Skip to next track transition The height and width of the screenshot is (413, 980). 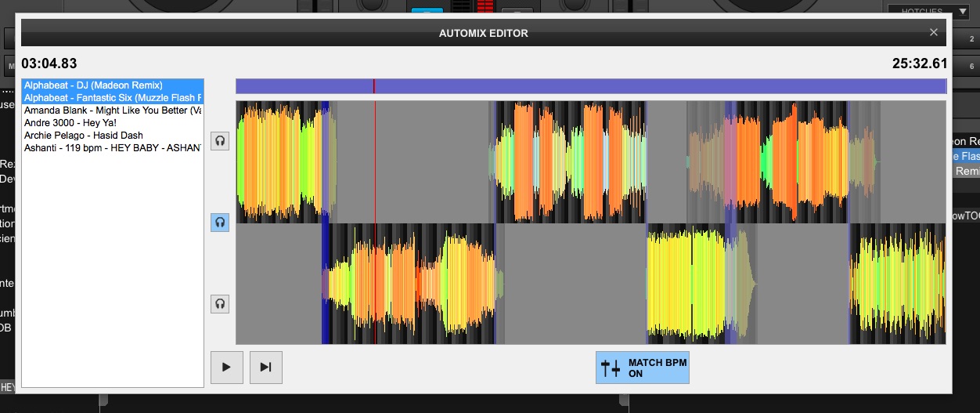(x=266, y=367)
